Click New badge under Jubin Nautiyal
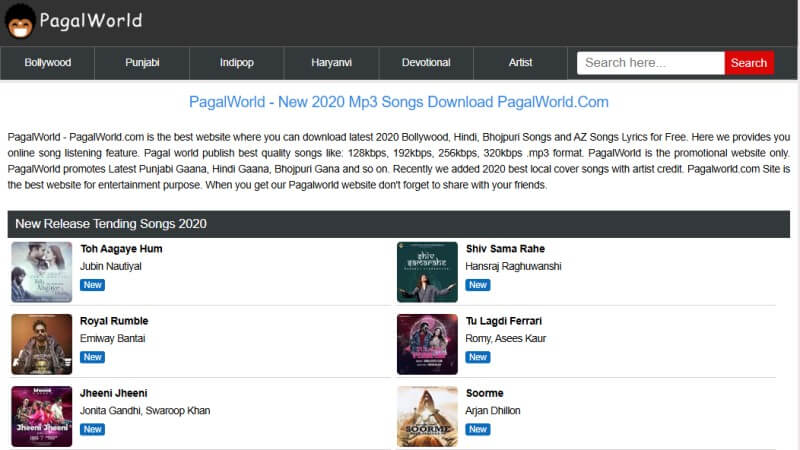 pyautogui.click(x=92, y=285)
